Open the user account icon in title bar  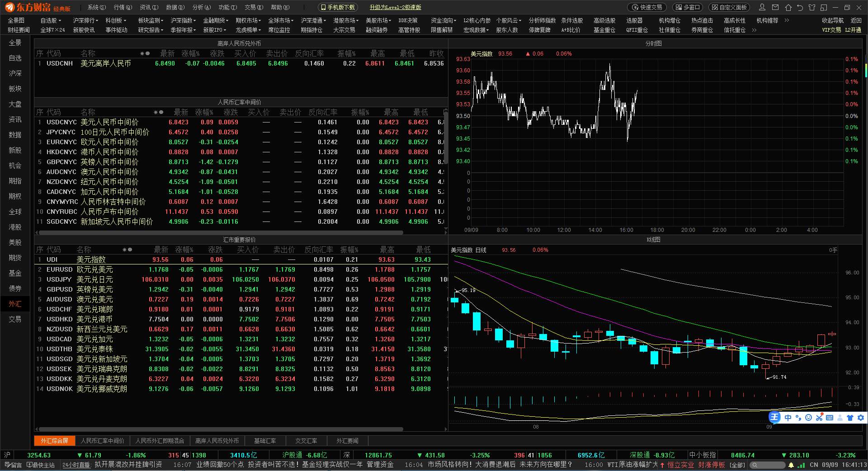[763, 7]
